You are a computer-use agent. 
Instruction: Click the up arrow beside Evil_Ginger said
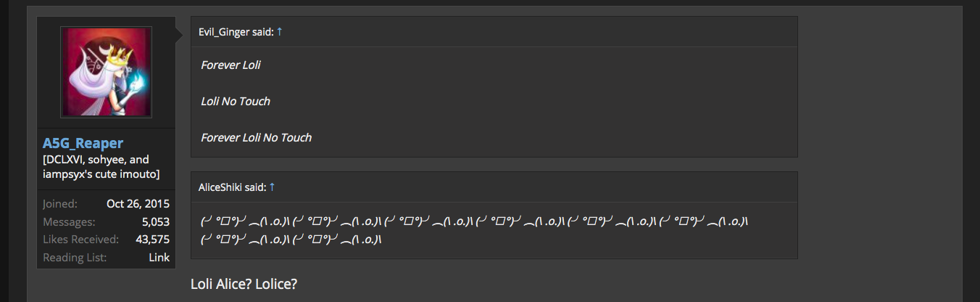pos(280,32)
